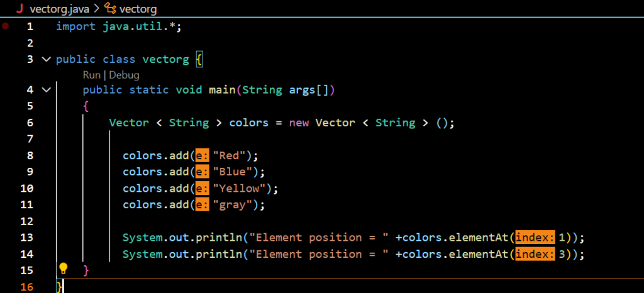Open the vectorg.java breadcrumb item
This screenshot has height=293, width=644.
60,9
